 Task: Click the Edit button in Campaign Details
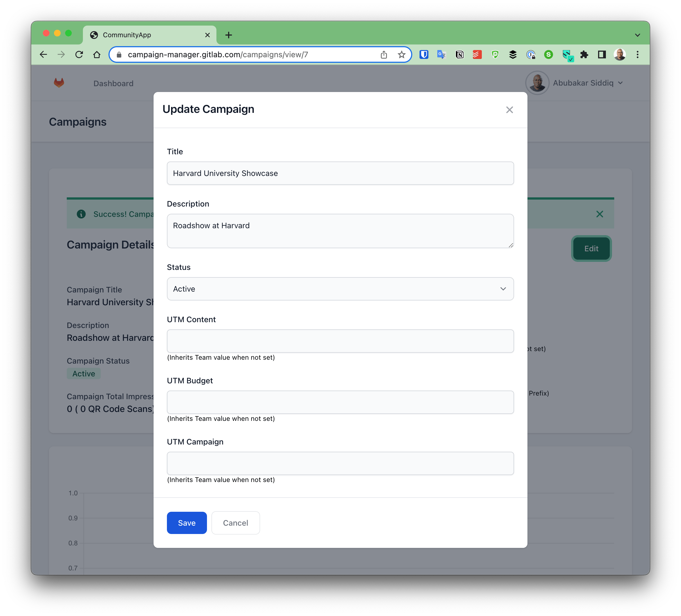pyautogui.click(x=591, y=249)
